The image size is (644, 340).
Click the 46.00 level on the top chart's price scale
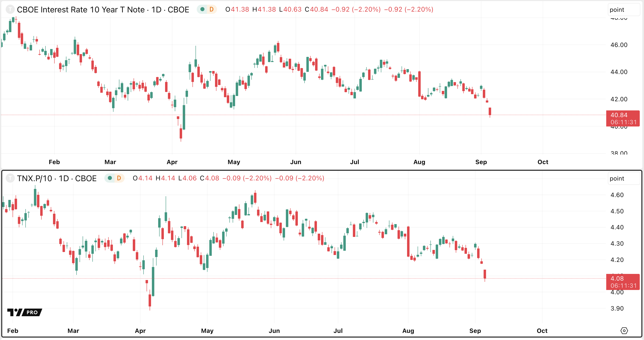(x=619, y=45)
